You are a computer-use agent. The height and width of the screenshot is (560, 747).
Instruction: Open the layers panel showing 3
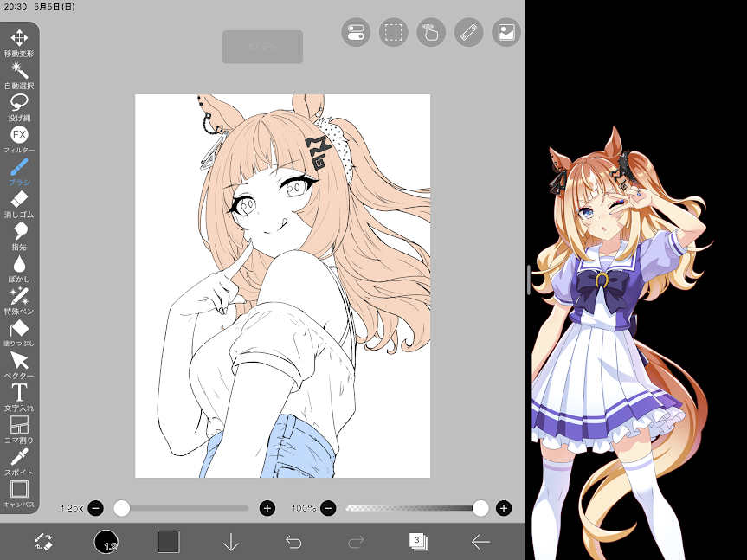(418, 542)
